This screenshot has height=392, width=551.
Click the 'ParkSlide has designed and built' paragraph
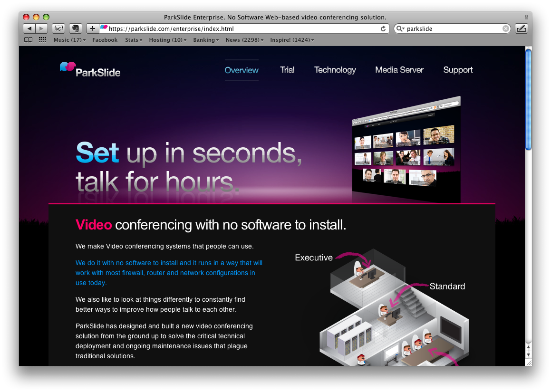[x=164, y=341]
